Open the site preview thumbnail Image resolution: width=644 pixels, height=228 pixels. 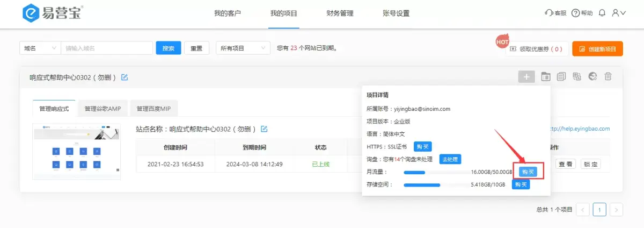(x=76, y=151)
